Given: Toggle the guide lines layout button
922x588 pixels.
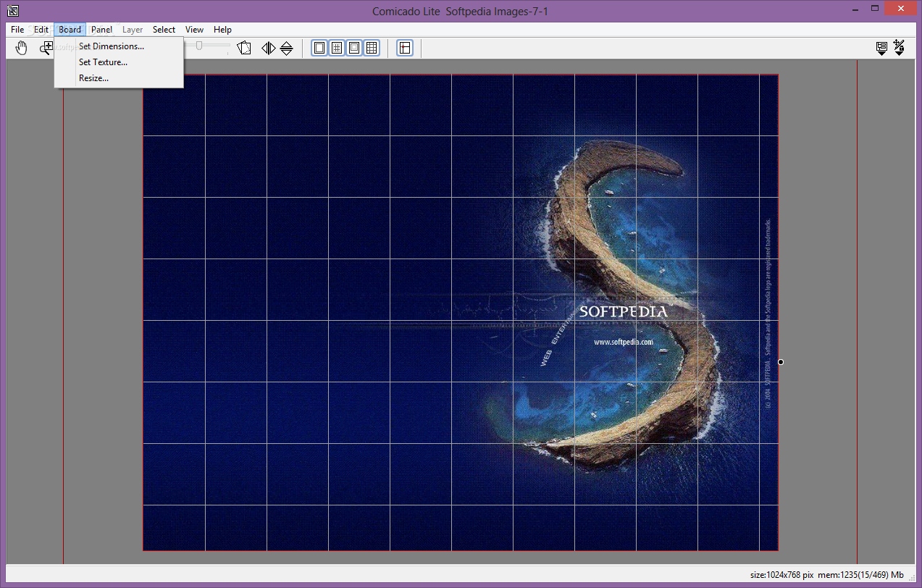Looking at the screenshot, I should click(x=405, y=48).
